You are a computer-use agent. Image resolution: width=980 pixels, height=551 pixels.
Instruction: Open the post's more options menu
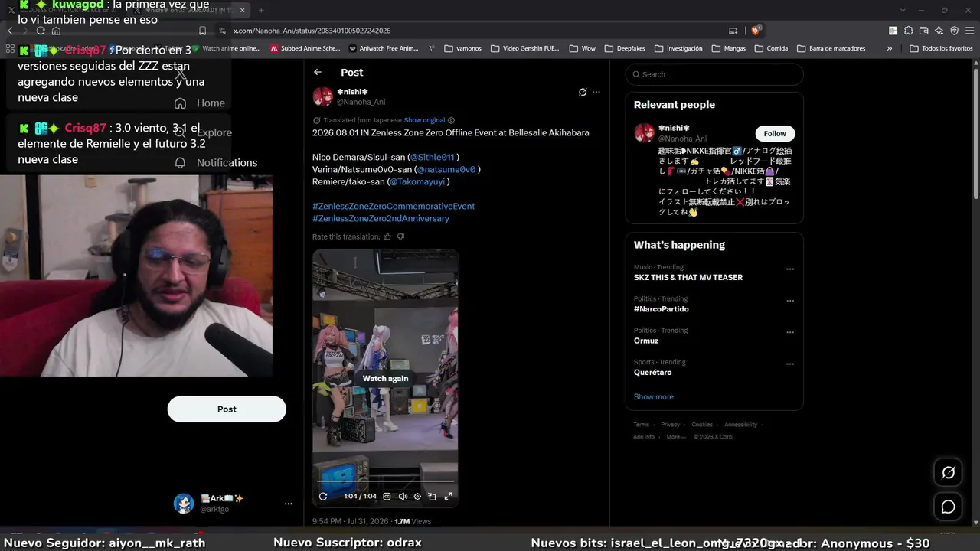tap(596, 92)
